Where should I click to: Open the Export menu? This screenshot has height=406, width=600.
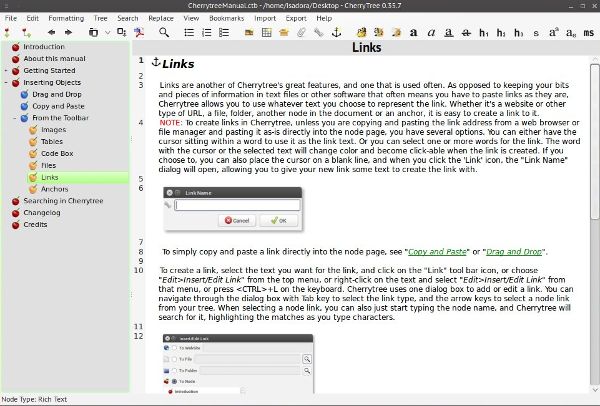296,18
